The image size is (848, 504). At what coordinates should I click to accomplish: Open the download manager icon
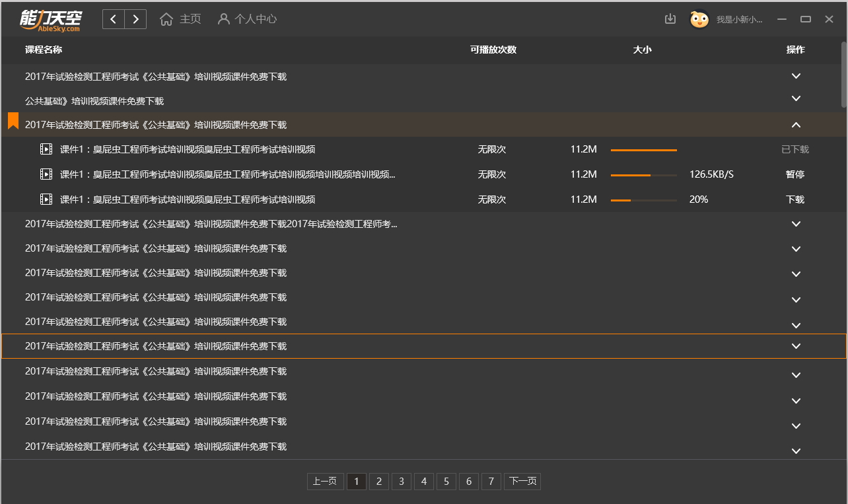(670, 19)
